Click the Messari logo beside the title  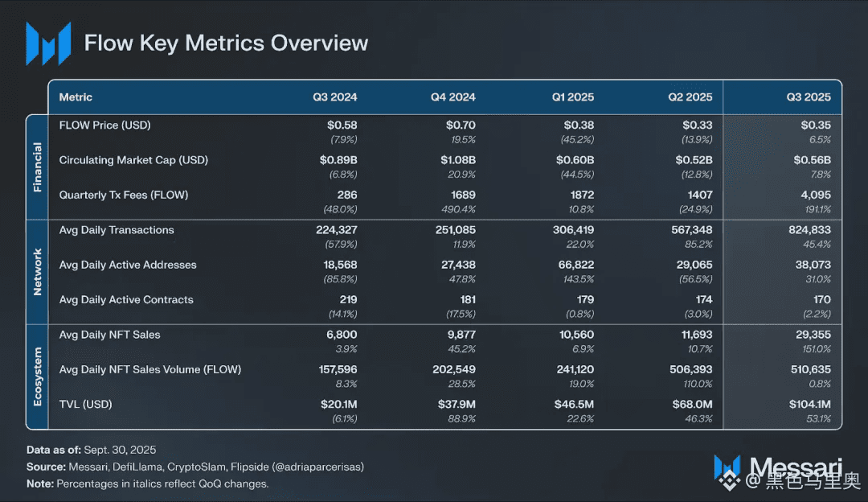(49, 43)
